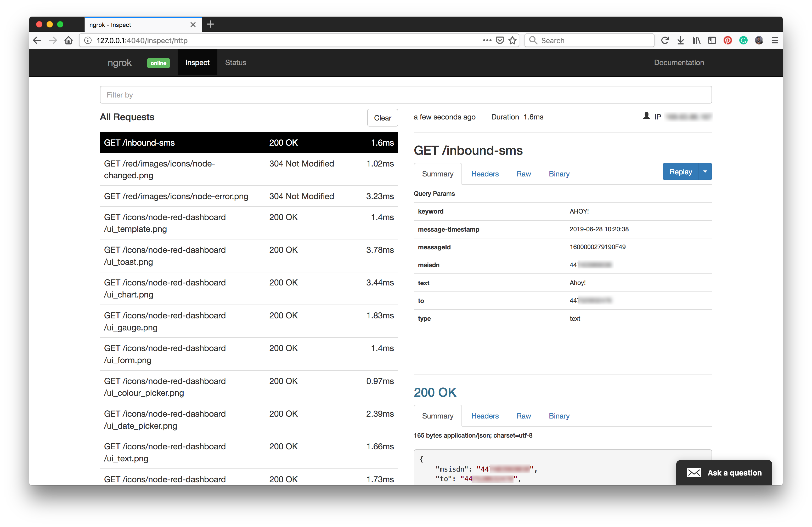Click the envelope icon in Ask a question
This screenshot has width=812, height=527.
coord(694,472)
